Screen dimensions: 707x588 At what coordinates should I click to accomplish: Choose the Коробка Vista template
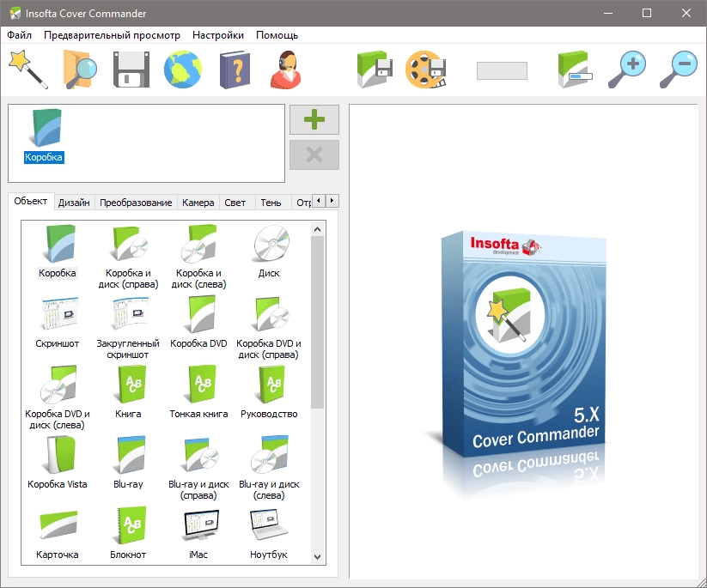point(58,464)
